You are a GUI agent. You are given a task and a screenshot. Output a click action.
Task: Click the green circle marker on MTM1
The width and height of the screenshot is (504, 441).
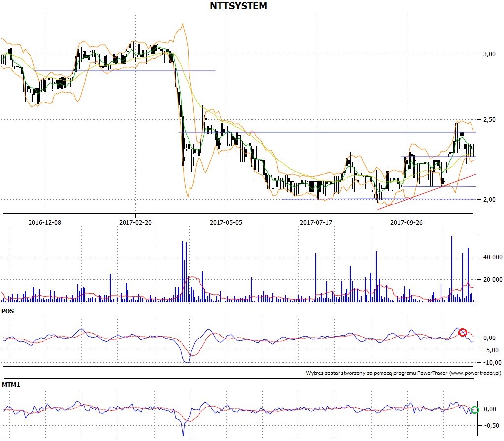475,410
